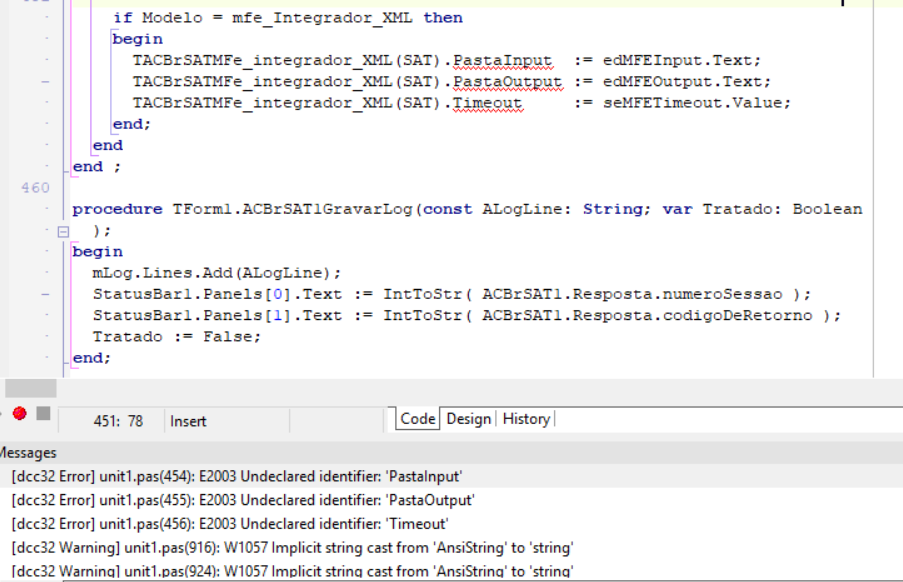Click the underlined Timeout identifier in code

tap(487, 103)
